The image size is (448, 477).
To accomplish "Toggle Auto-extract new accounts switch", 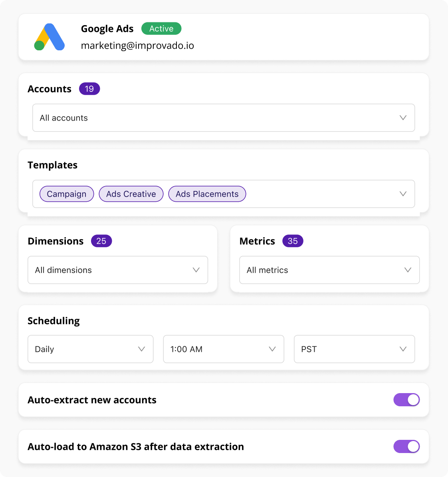I will [x=406, y=400].
